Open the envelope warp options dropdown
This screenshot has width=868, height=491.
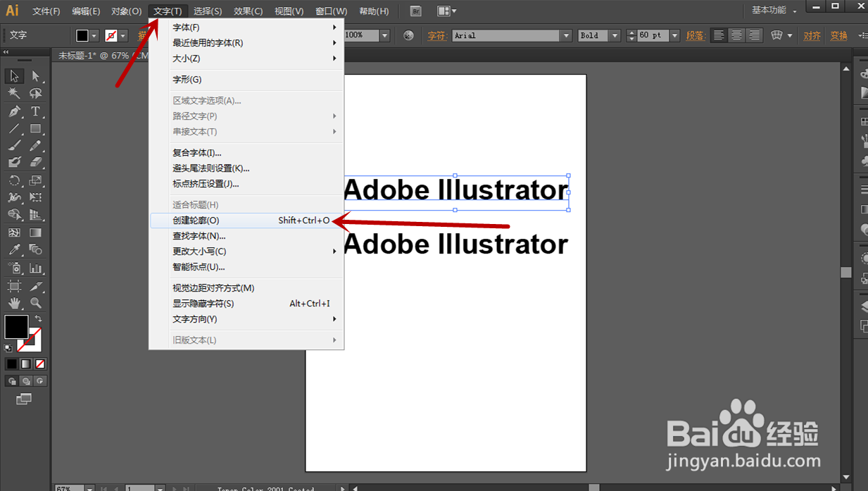(x=790, y=35)
